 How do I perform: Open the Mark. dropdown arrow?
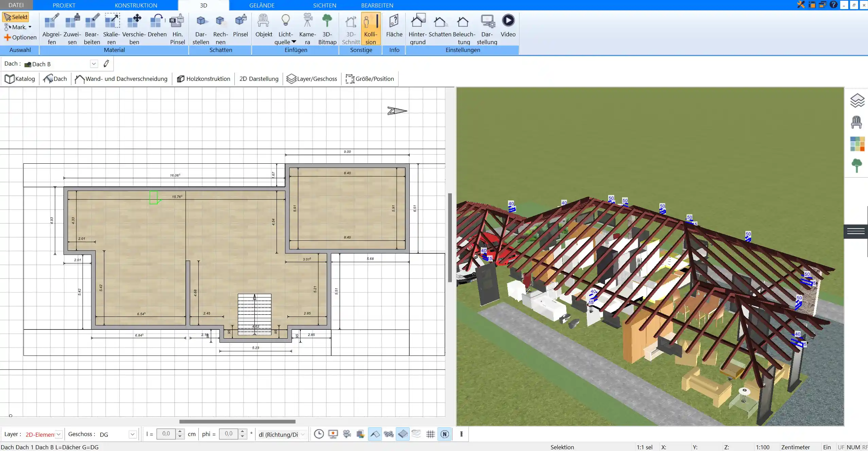[x=30, y=27]
